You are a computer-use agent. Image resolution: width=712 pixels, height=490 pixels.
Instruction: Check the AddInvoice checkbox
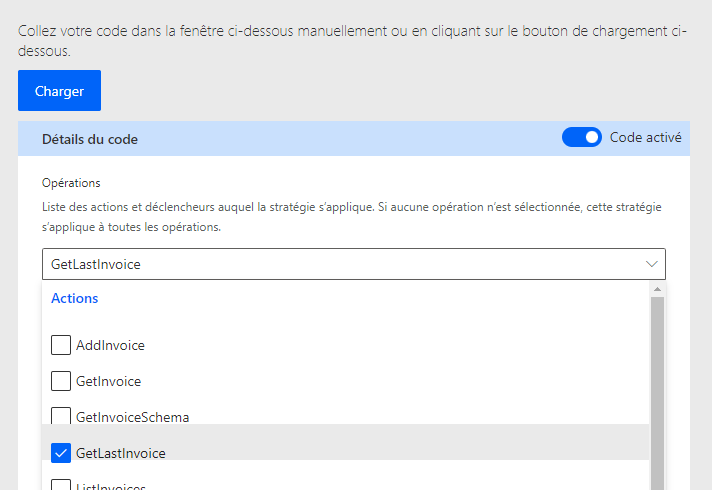61,345
